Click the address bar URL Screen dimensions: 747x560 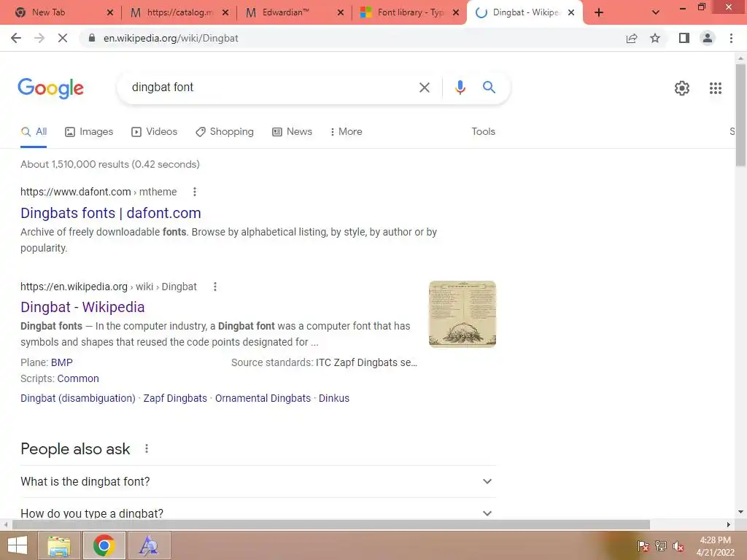tap(171, 38)
